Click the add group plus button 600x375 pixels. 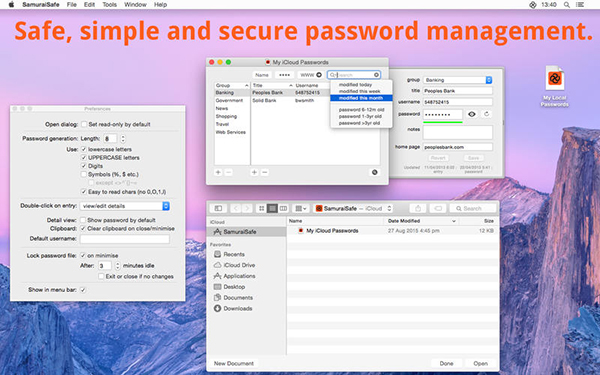click(x=218, y=173)
